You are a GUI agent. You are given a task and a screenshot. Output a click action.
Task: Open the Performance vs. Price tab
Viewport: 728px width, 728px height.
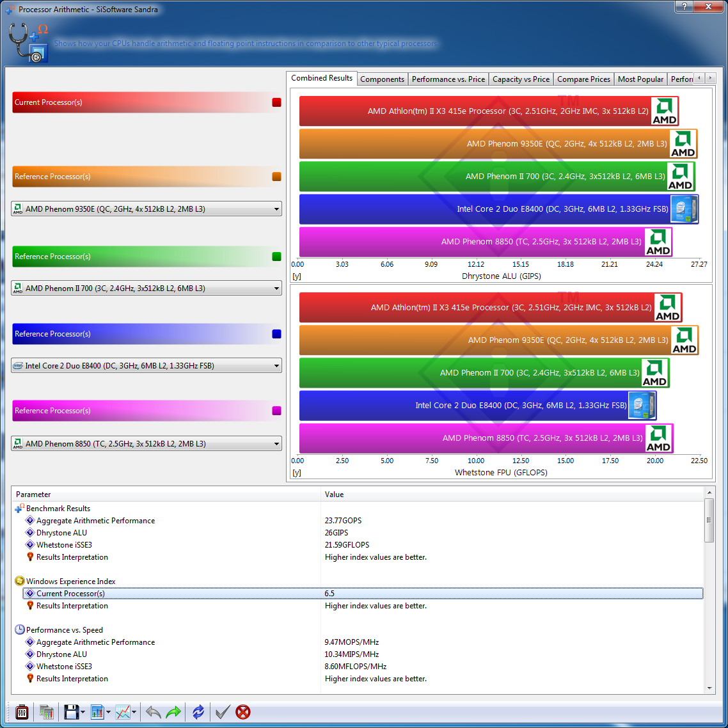[448, 79]
